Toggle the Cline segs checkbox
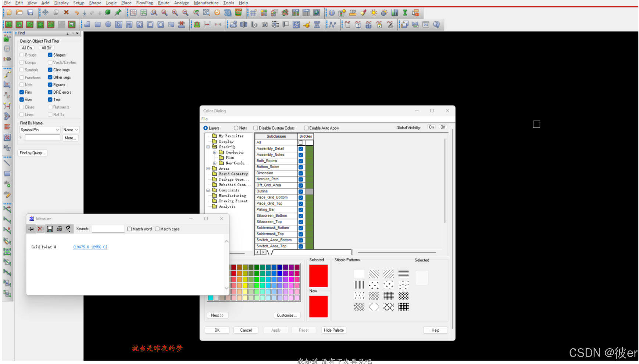This screenshot has width=639, height=364. coord(50,70)
